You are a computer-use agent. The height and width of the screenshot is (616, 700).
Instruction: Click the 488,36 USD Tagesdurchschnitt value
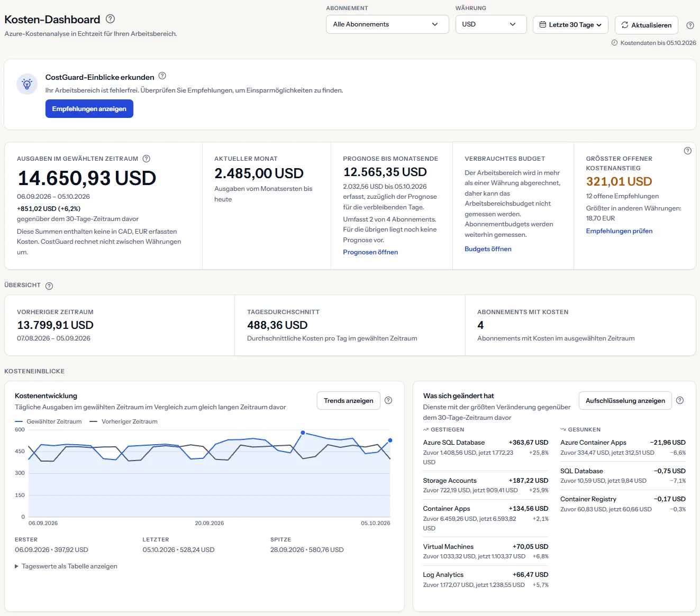[277, 325]
